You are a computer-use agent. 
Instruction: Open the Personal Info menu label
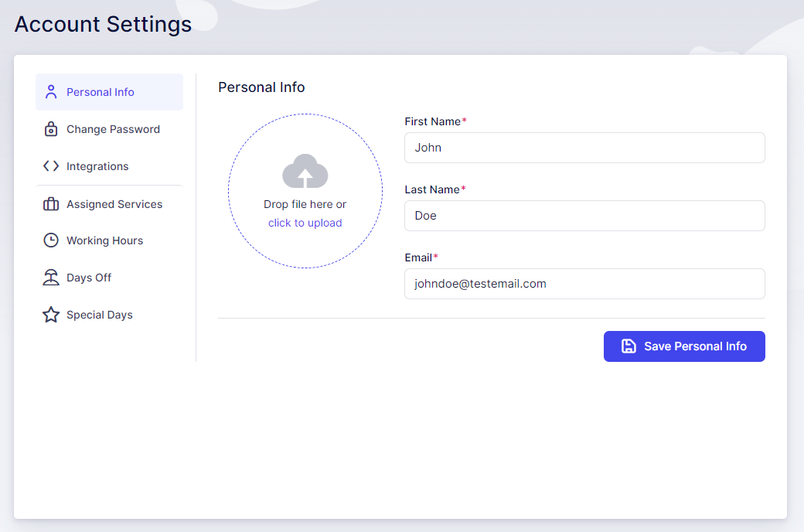100,92
